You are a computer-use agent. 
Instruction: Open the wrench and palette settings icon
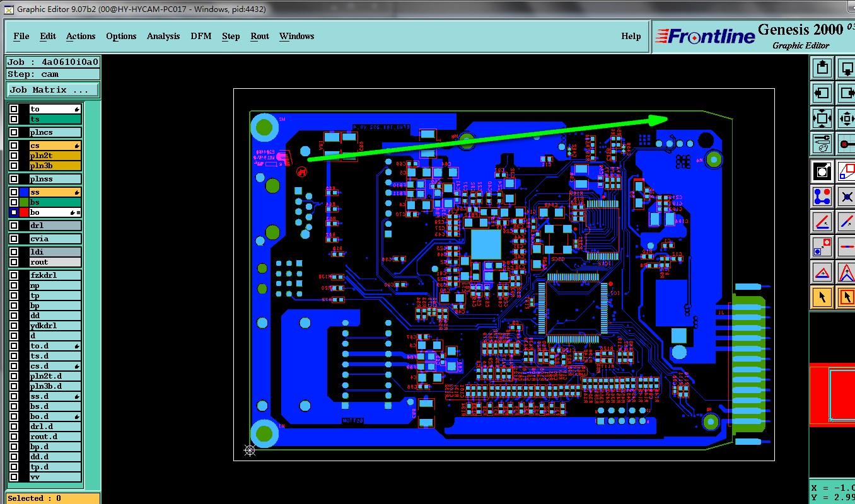click(x=822, y=143)
